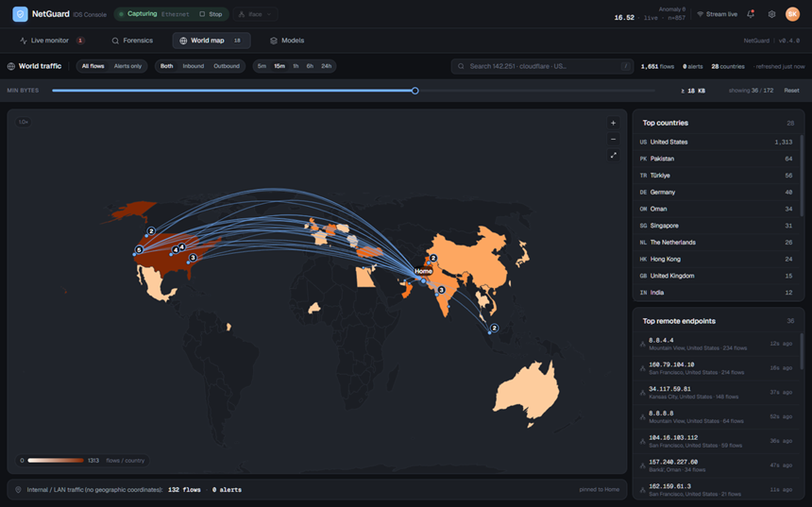Set time window to 24h
812x507 pixels.
tap(327, 66)
